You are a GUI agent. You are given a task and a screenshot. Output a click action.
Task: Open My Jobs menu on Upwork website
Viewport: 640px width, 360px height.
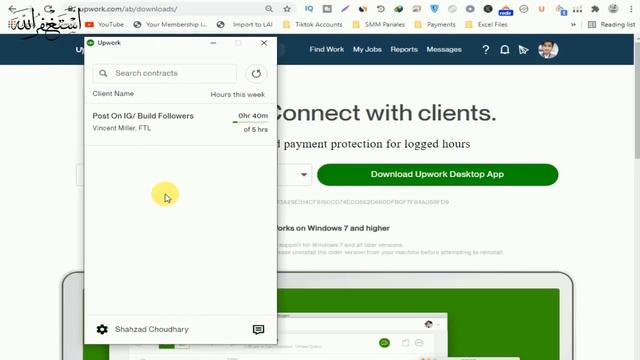point(367,49)
